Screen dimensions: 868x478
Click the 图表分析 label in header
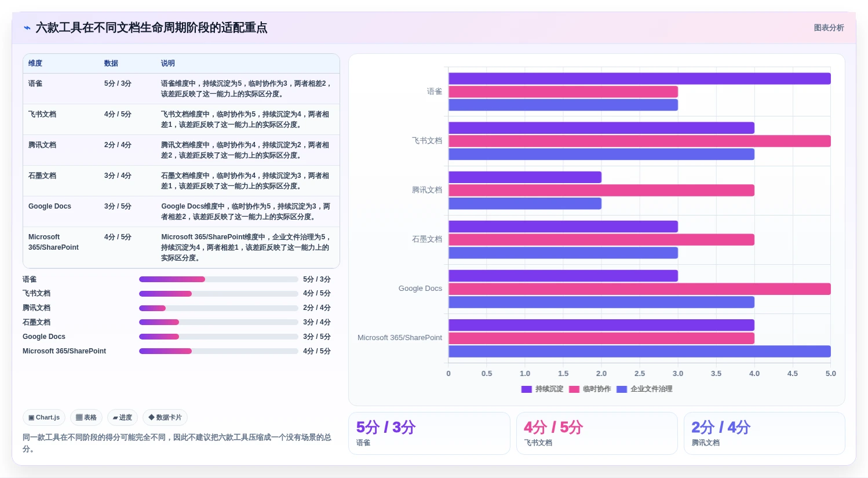829,28
